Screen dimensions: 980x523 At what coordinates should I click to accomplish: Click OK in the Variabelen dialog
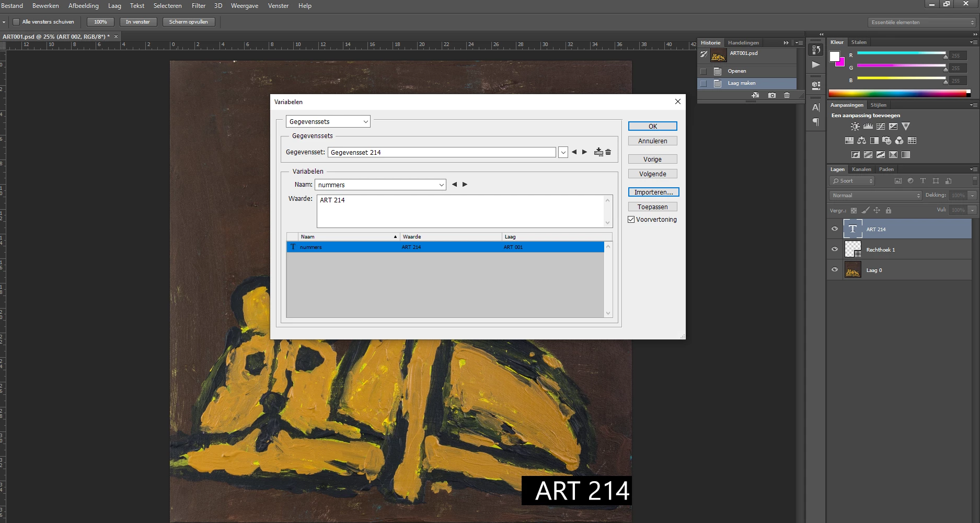(653, 126)
